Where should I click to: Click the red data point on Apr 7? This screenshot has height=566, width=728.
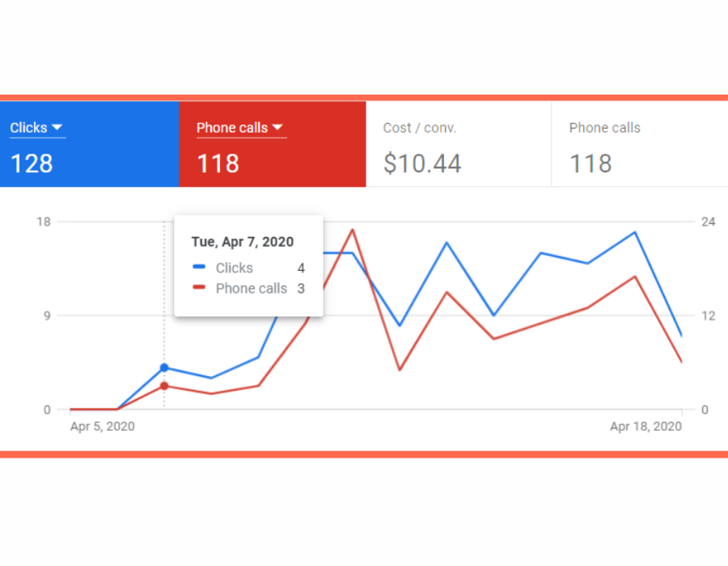pyautogui.click(x=164, y=386)
